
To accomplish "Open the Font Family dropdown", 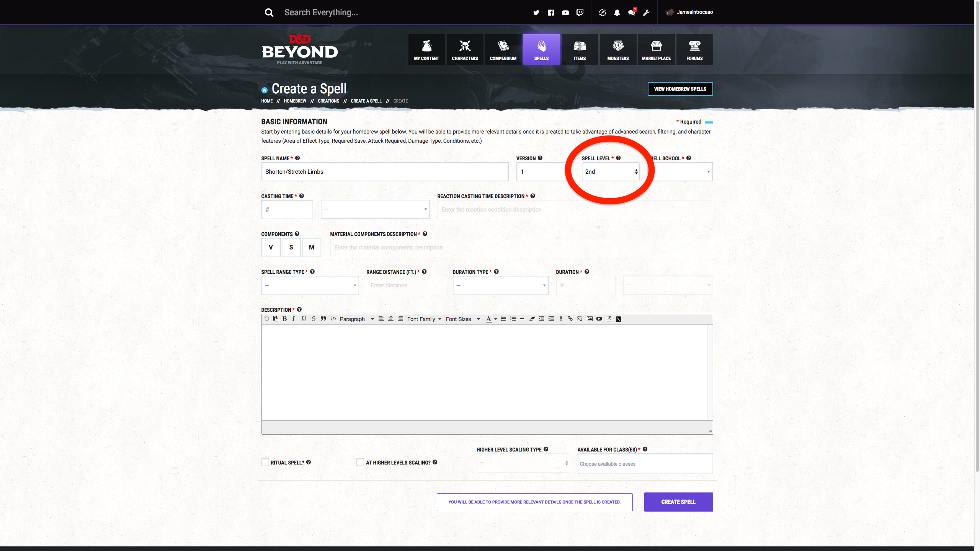I will (x=424, y=319).
